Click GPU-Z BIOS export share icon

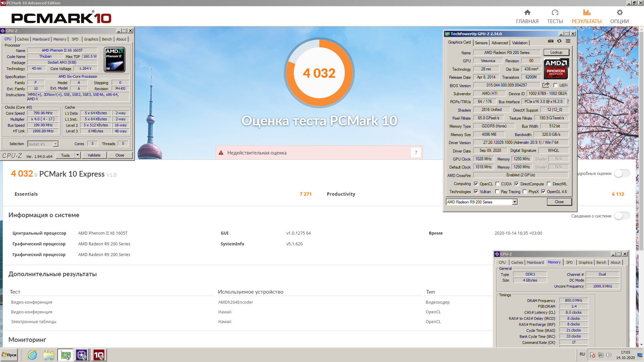(546, 85)
